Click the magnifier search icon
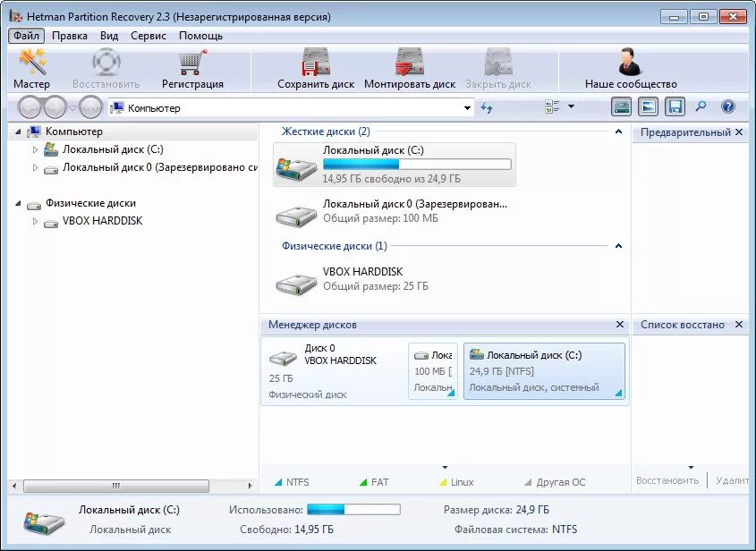The width and height of the screenshot is (756, 551). click(701, 106)
